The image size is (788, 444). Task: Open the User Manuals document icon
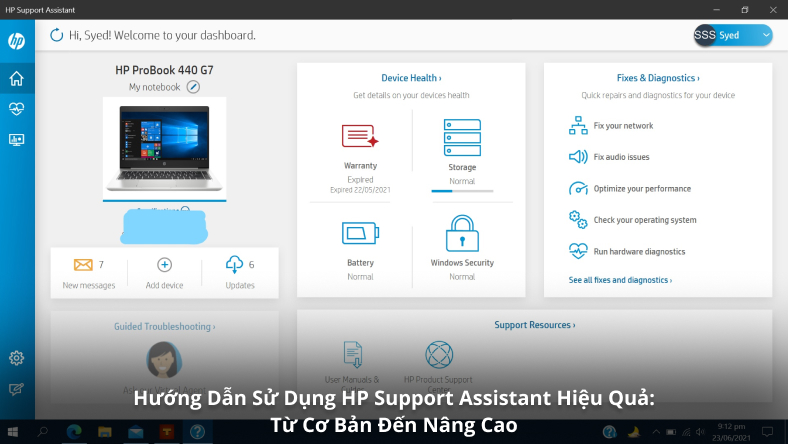353,354
